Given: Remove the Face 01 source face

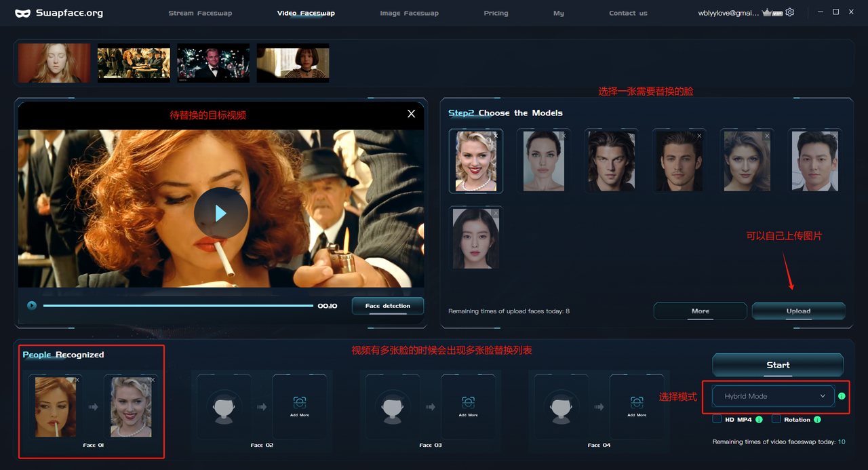Looking at the screenshot, I should coord(77,380).
